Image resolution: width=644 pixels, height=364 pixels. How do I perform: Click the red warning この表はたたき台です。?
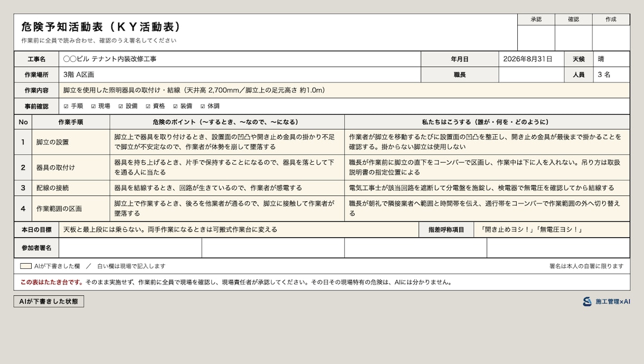coord(52,282)
